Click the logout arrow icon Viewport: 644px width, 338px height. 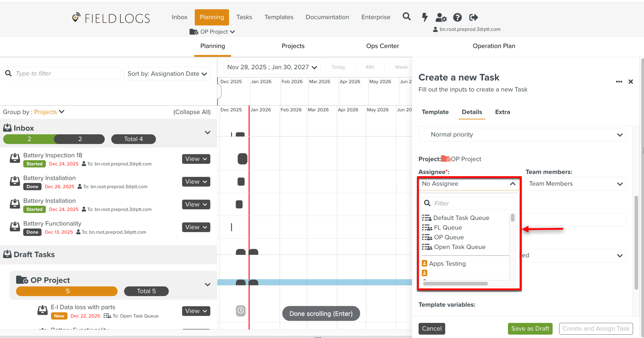click(473, 17)
